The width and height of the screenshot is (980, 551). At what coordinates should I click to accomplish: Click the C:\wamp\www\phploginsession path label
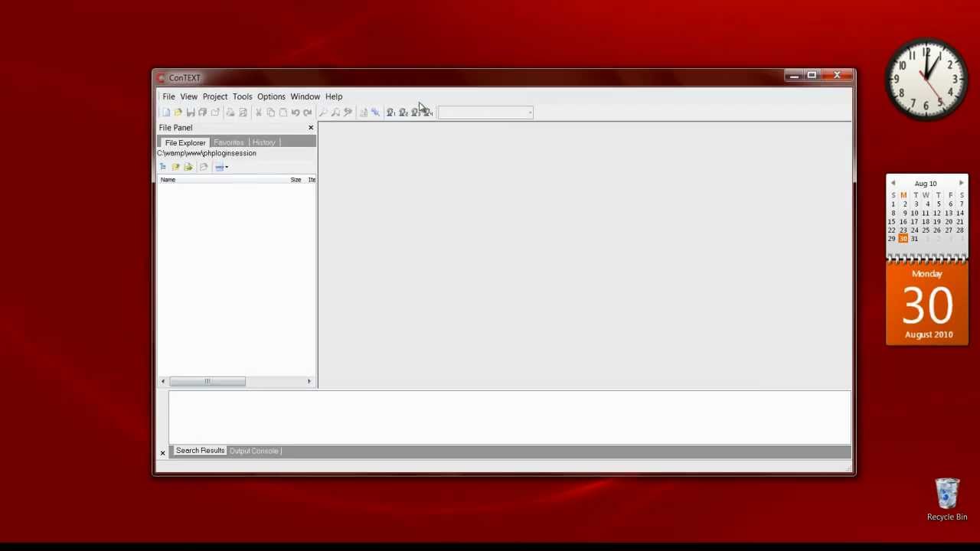pyautogui.click(x=207, y=153)
